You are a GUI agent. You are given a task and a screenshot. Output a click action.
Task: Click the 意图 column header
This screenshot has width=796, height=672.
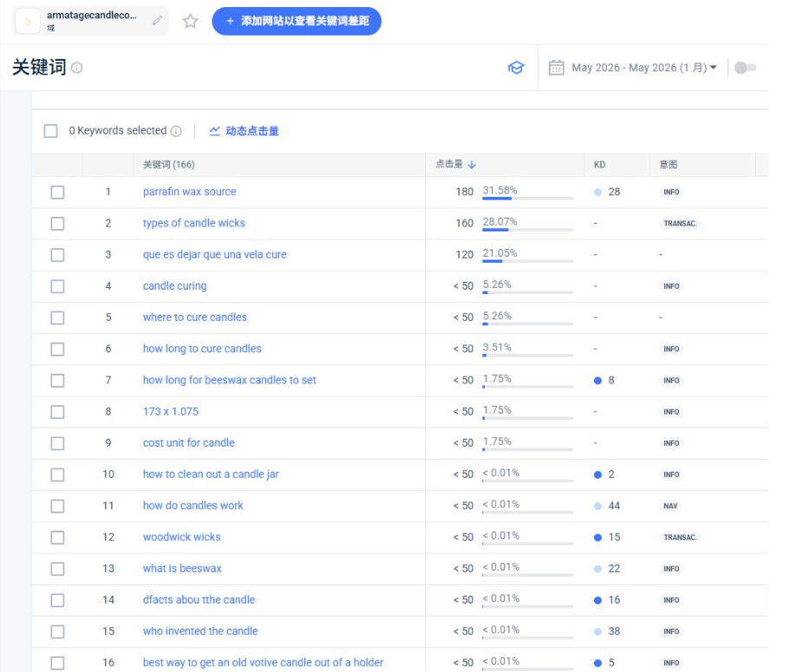pyautogui.click(x=668, y=165)
